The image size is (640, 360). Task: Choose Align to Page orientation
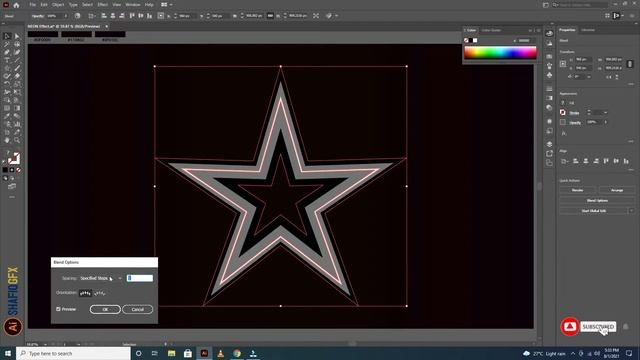85,293
